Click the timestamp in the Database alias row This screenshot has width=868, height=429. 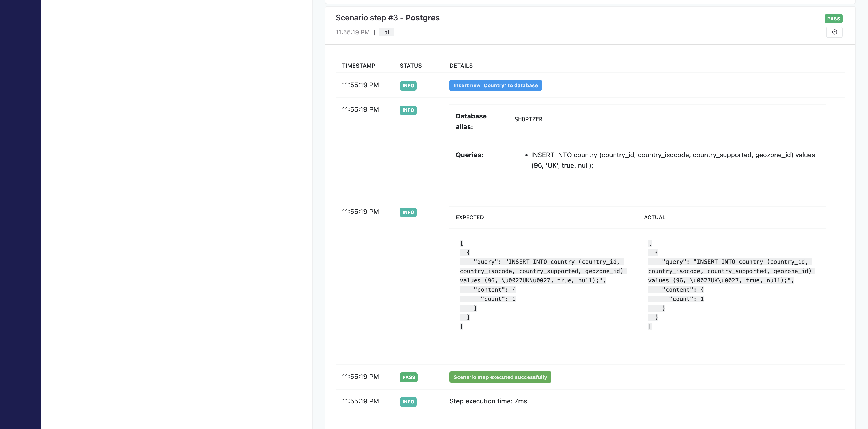[x=360, y=110]
